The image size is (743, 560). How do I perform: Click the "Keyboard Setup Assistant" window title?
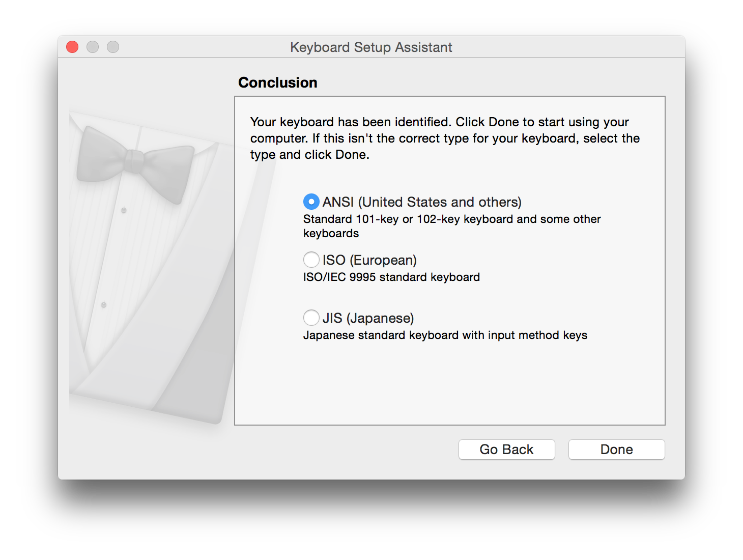(x=371, y=47)
